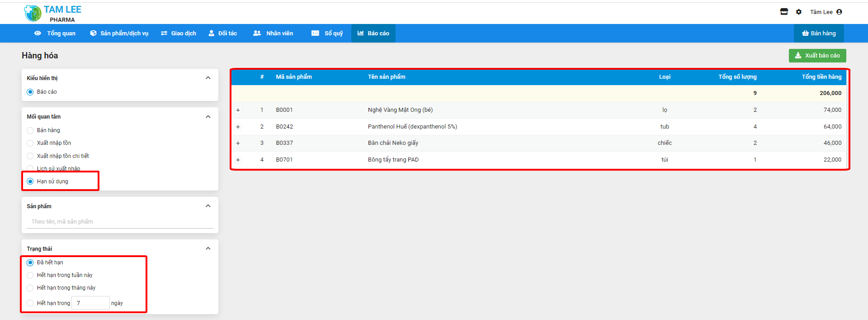The image size is (868, 320).
Task: Open the store icon in top bar
Action: 784,12
